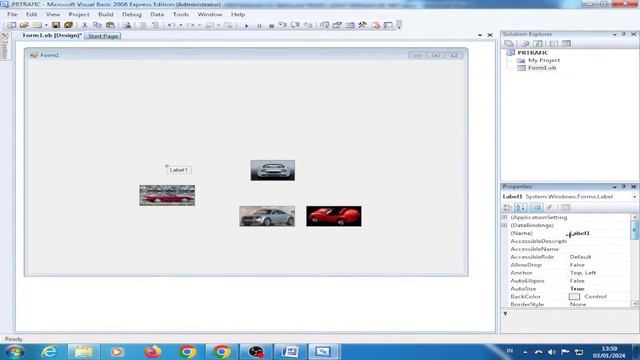Open the File menu

click(12, 14)
